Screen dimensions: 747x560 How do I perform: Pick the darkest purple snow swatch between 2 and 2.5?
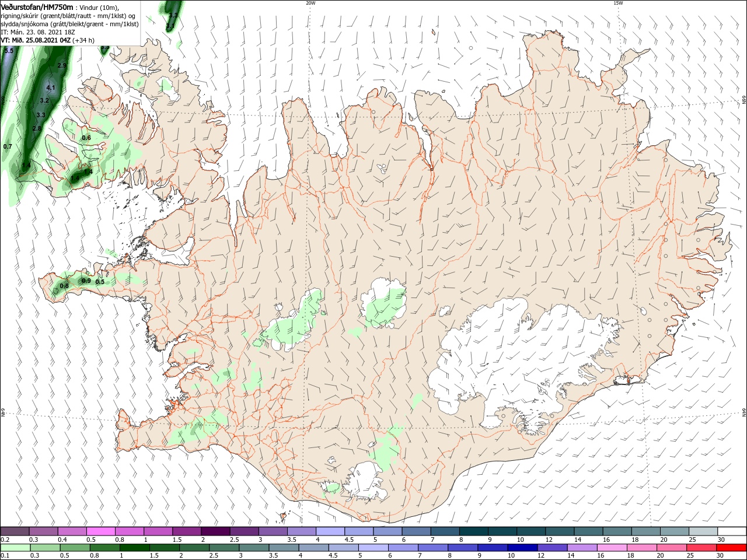(x=215, y=531)
